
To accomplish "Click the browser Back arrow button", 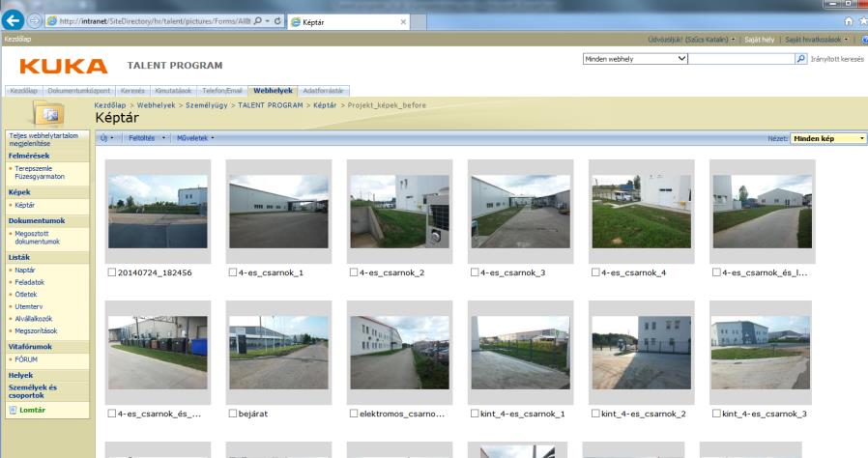I will click(13, 21).
